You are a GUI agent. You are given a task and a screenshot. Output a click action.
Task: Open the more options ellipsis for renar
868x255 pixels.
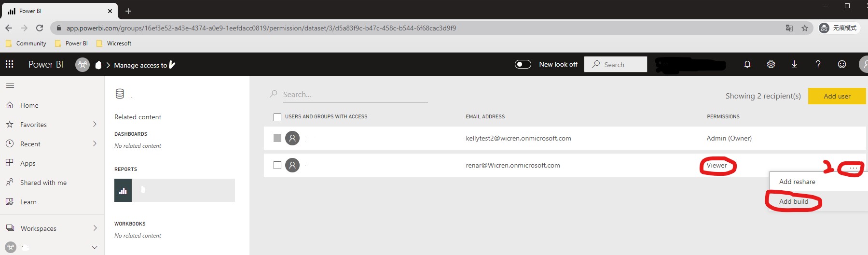coord(853,168)
